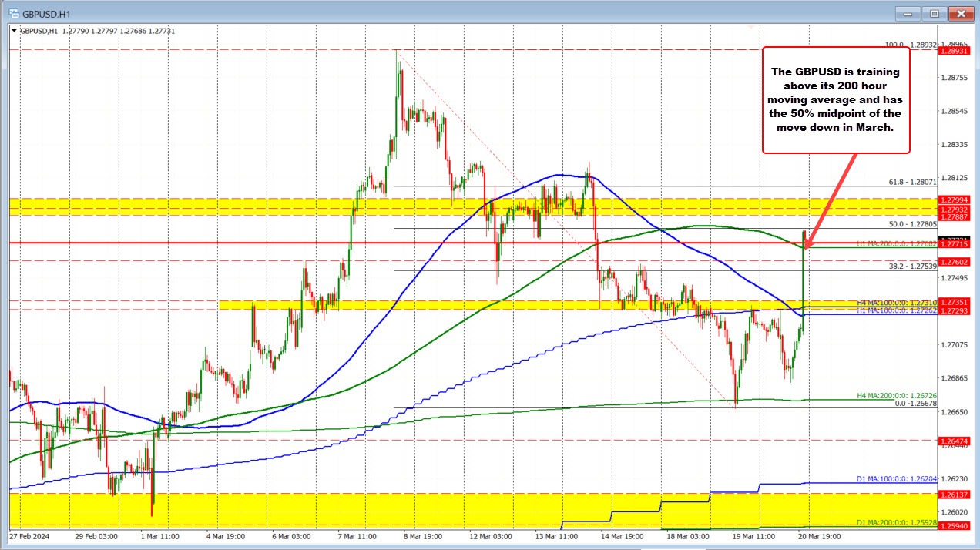
Task: Click the annotation box about the 200 hour average
Action: (x=837, y=100)
